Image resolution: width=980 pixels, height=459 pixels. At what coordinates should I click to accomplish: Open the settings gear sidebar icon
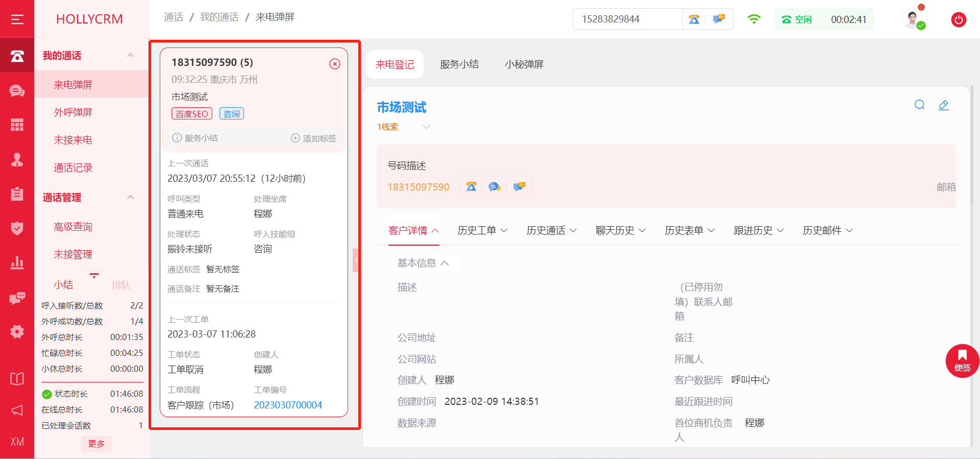17,331
